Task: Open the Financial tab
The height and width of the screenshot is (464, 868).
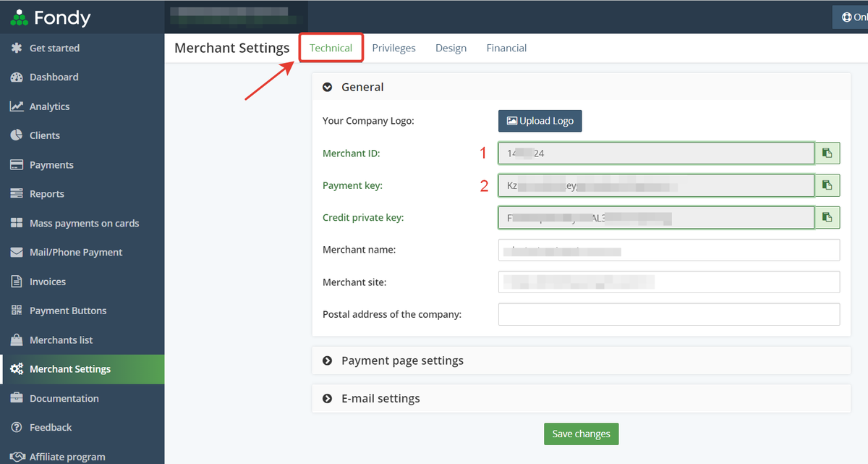Action: click(x=506, y=48)
